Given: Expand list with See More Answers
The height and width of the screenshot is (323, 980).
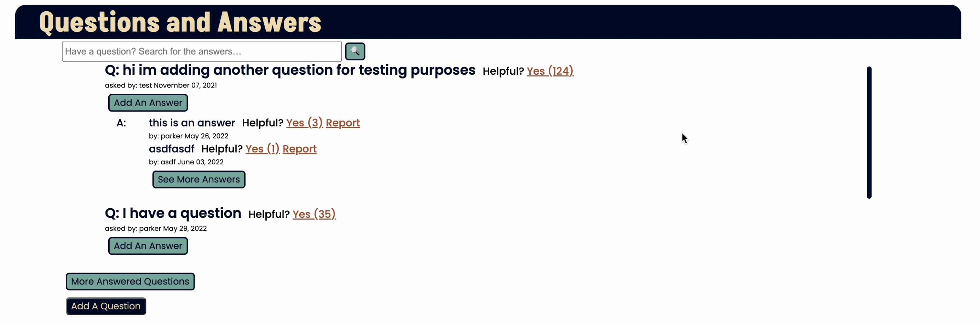Looking at the screenshot, I should click(198, 180).
